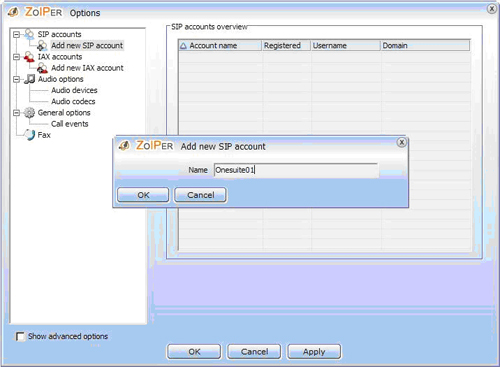Open Fax settings in the tree
The height and width of the screenshot is (367, 500).
44,135
